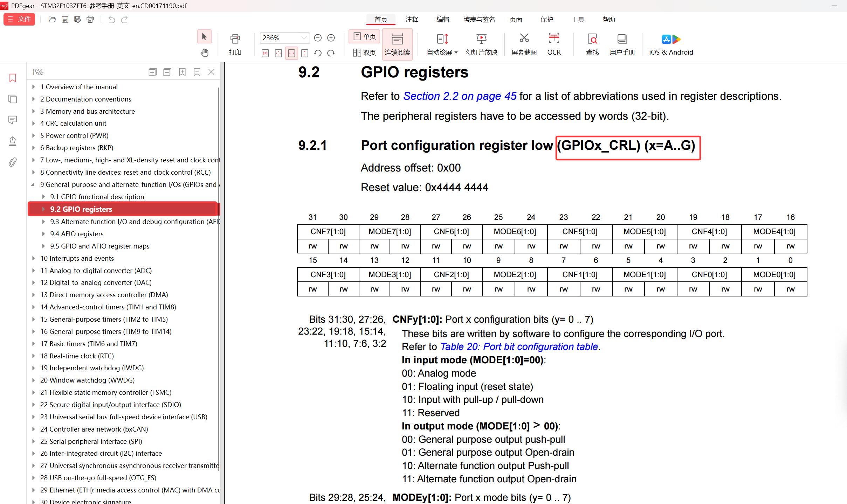Redo the last action
This screenshot has width=847, height=504.
pyautogui.click(x=124, y=20)
